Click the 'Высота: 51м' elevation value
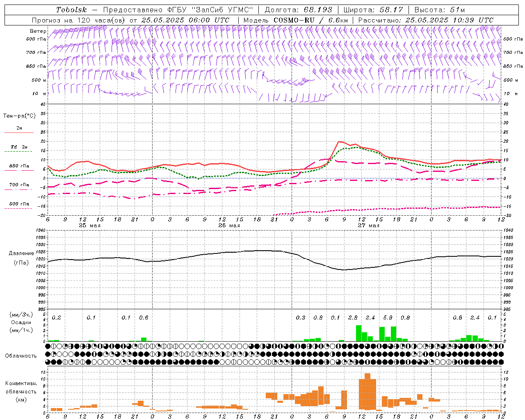Image resolution: width=525 pixels, height=420 pixels. click(x=440, y=10)
